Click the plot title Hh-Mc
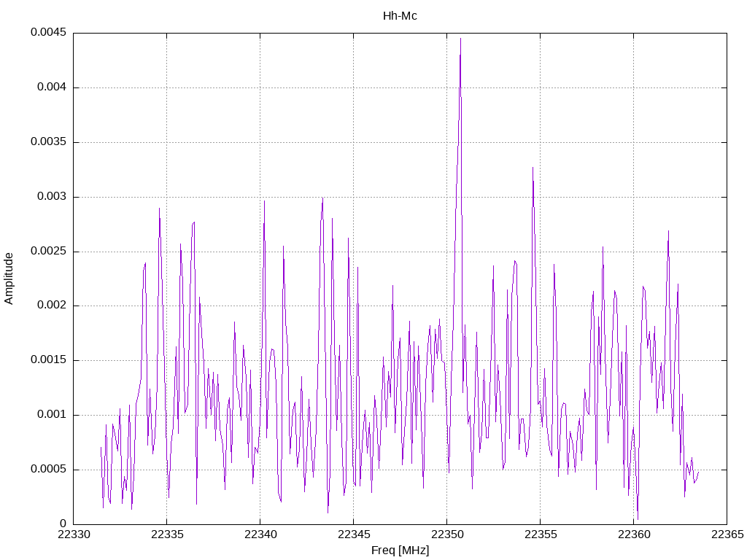The width and height of the screenshot is (747, 560). (x=400, y=16)
